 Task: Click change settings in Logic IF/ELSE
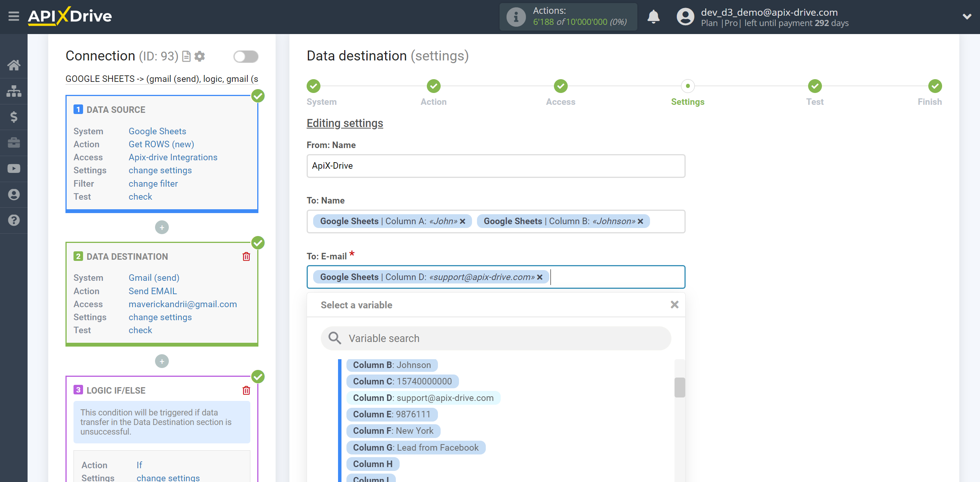pos(168,477)
